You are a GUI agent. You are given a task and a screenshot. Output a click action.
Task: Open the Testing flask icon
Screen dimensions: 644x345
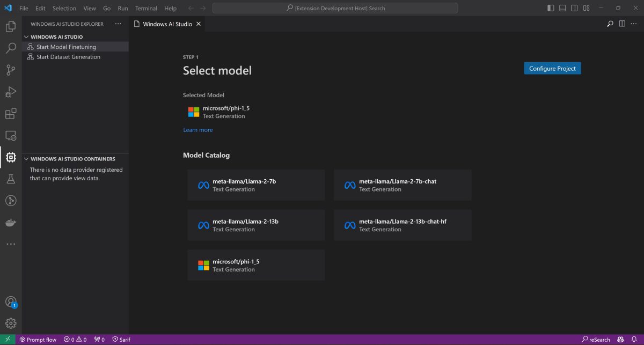pyautogui.click(x=11, y=179)
